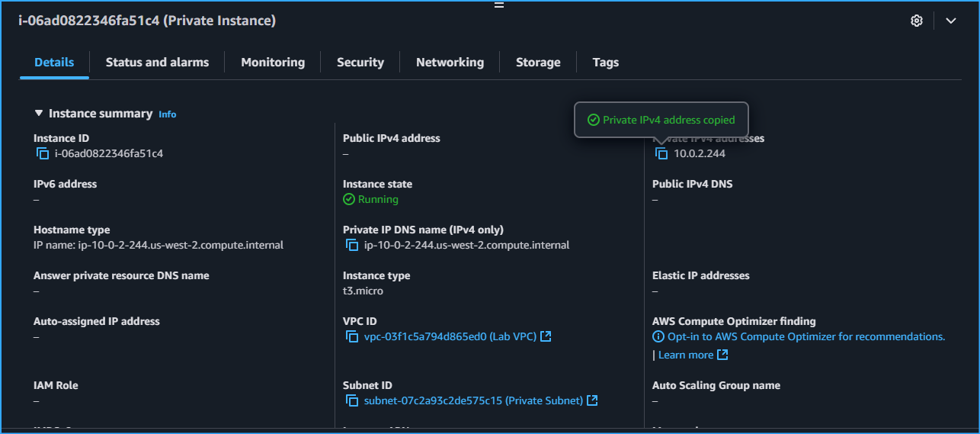Click the Running instance state text
The image size is (980, 434).
coord(378,199)
